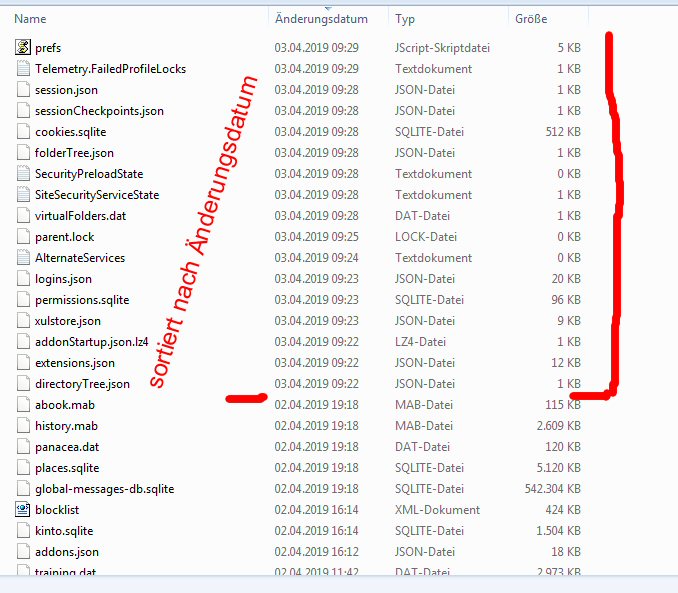678x593 pixels.
Task: Click the history.mab file icon
Action: 23,425
